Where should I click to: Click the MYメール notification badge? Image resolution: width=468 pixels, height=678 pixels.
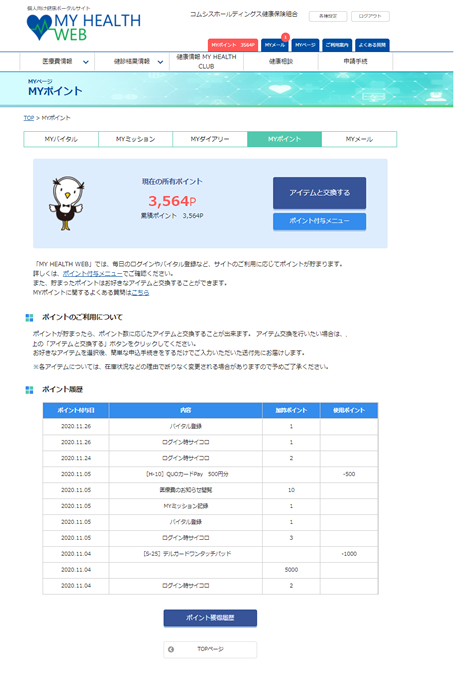coord(285,37)
